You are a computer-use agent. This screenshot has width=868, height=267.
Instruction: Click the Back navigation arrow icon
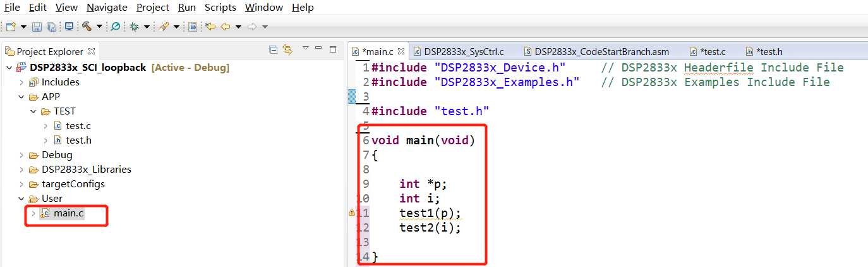(225, 27)
